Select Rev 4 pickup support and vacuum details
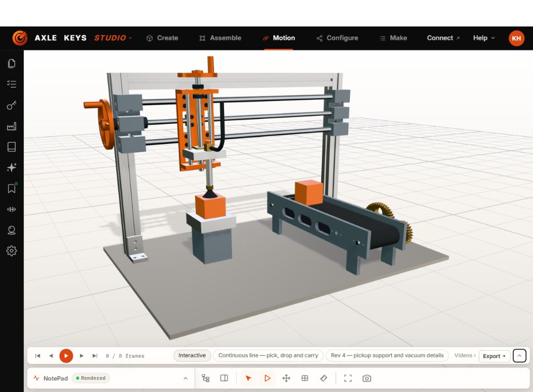 387,355
